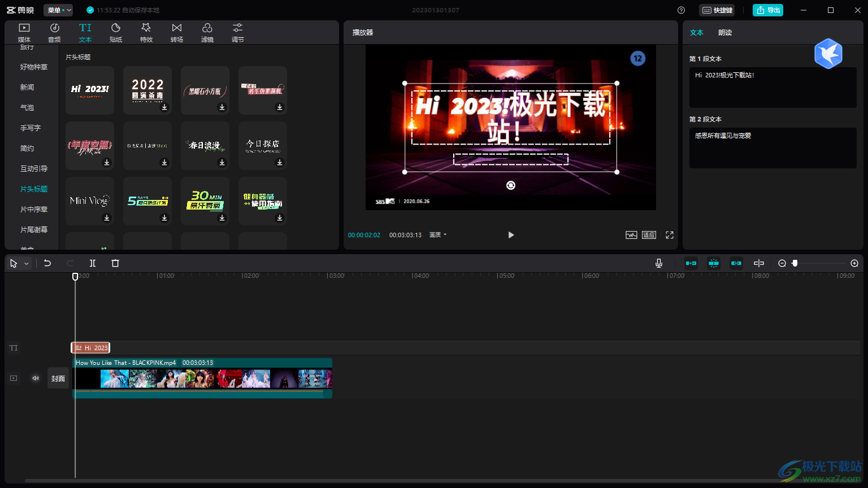Click the 导出 export button
868x488 pixels.
click(x=768, y=10)
